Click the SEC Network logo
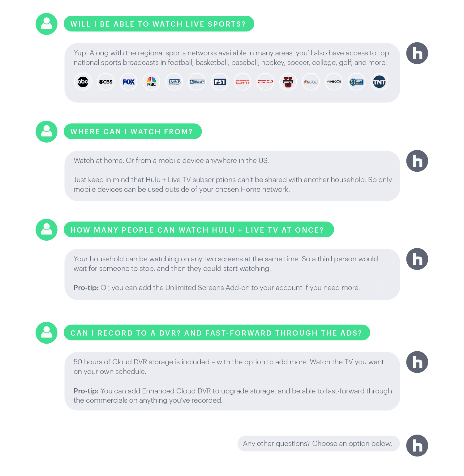Image resolution: width=464 pixels, height=476 pixels. [x=357, y=82]
